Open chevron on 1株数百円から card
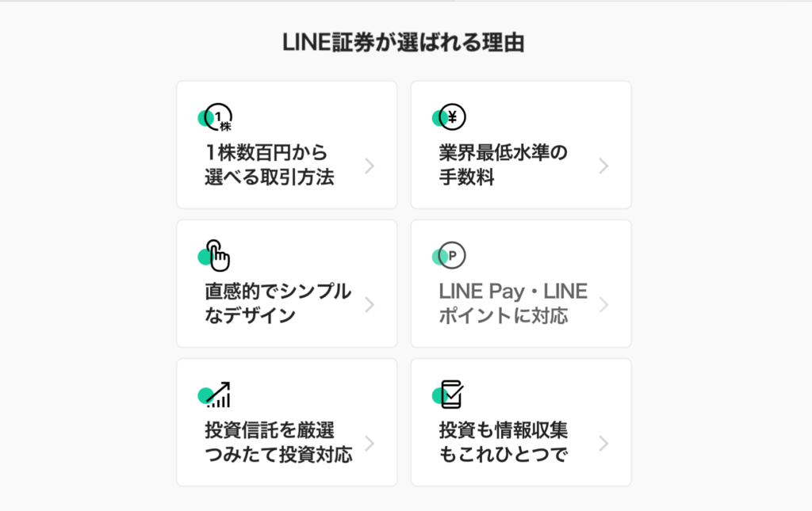 tap(370, 166)
